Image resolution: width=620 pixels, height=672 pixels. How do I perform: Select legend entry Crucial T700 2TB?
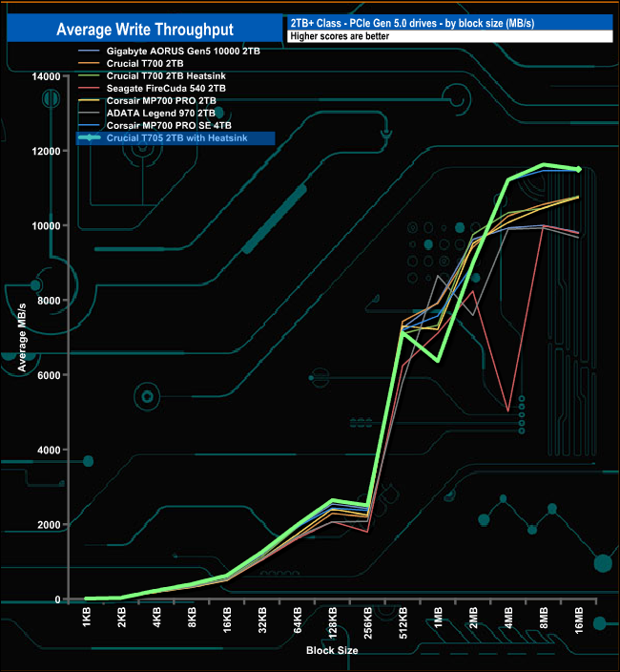click(145, 63)
